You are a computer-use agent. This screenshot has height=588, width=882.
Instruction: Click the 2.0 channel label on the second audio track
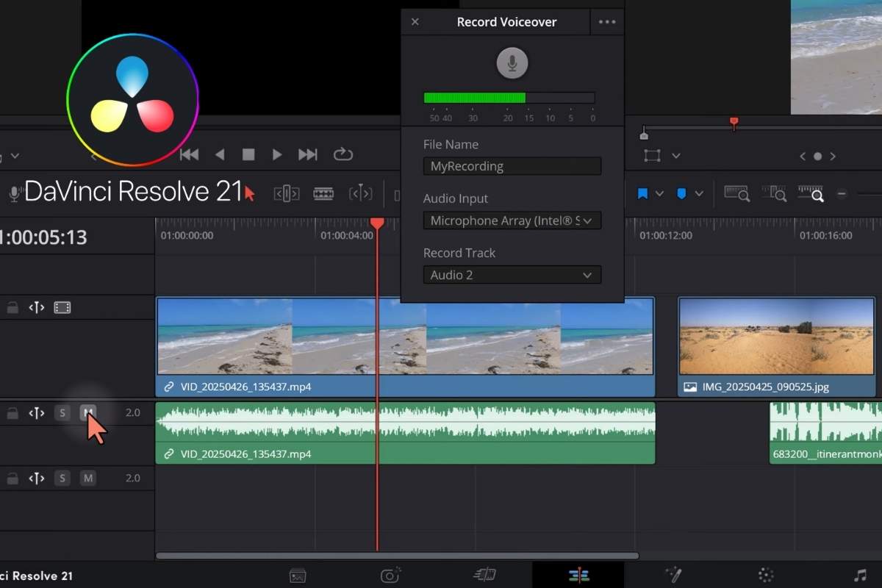(132, 478)
